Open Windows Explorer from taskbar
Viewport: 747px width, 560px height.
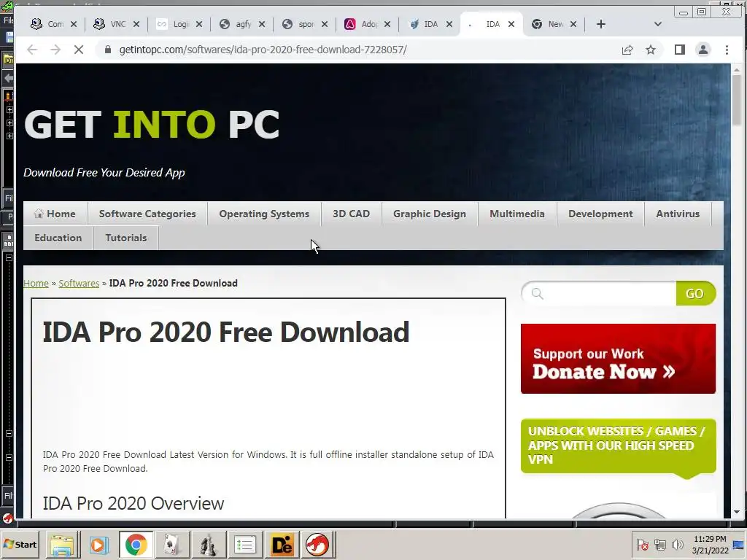coord(62,545)
